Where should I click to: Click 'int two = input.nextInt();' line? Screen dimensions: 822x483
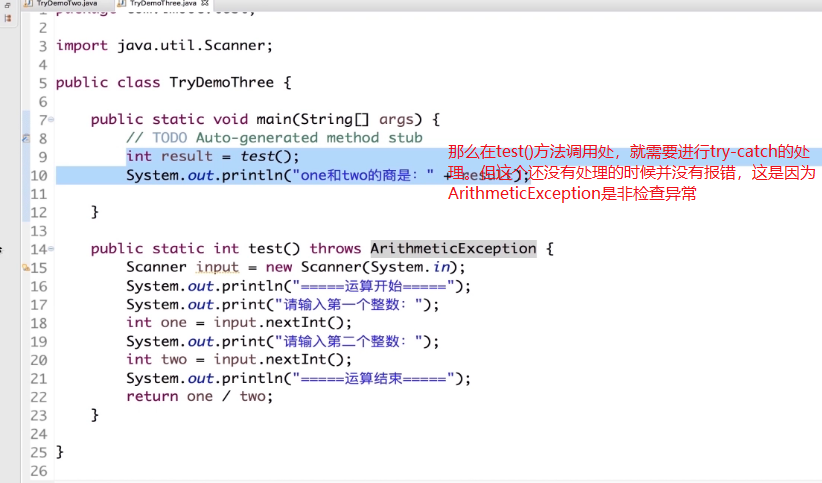(x=239, y=360)
